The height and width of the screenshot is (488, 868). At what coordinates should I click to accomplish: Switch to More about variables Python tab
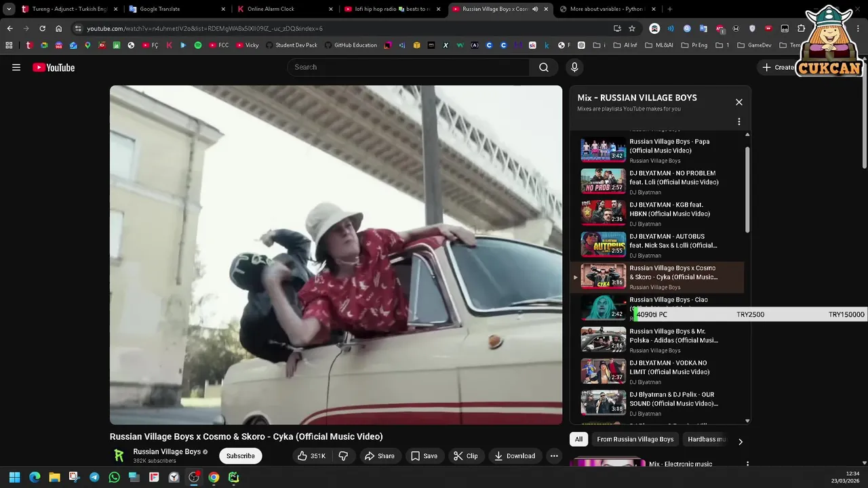[x=608, y=9]
